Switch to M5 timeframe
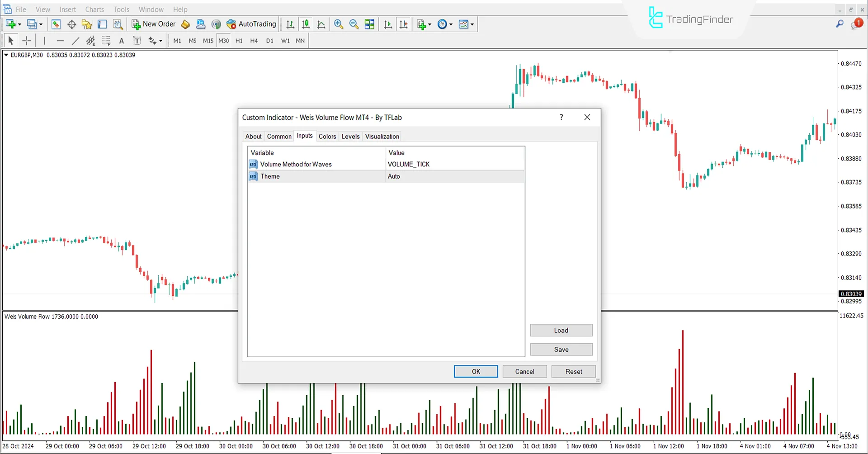 point(193,41)
